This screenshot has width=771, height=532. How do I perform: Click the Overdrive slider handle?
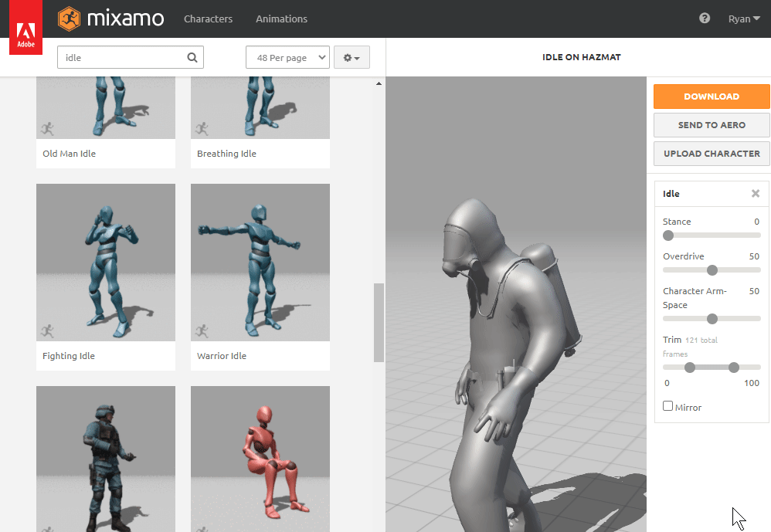point(712,270)
